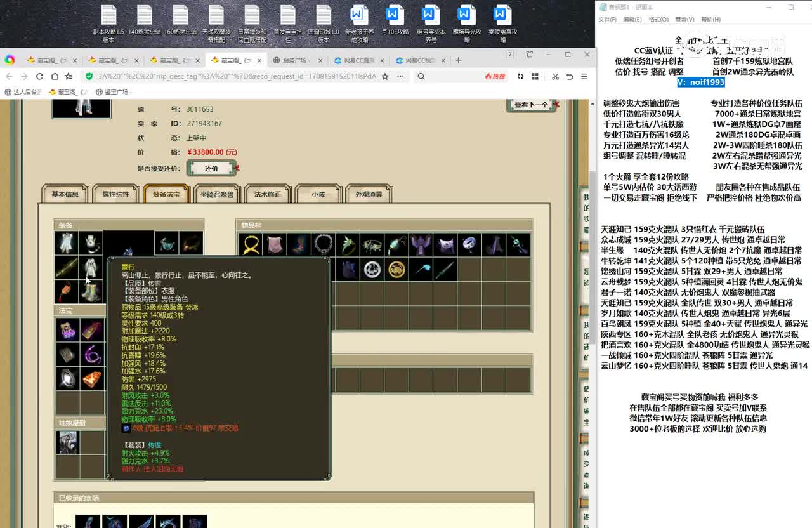The height and width of the screenshot is (528, 812).
Task: Select orange talisman item in 法宝 panel
Action: tap(92, 378)
